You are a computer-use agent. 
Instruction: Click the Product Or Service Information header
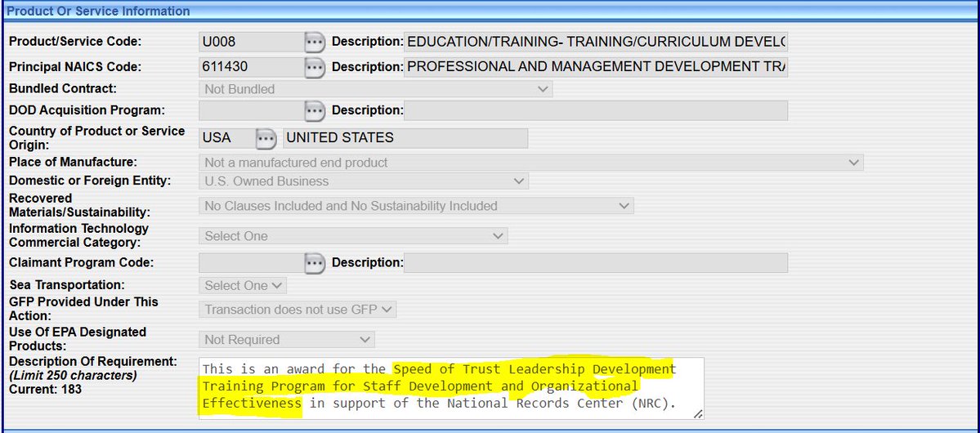coord(98,11)
